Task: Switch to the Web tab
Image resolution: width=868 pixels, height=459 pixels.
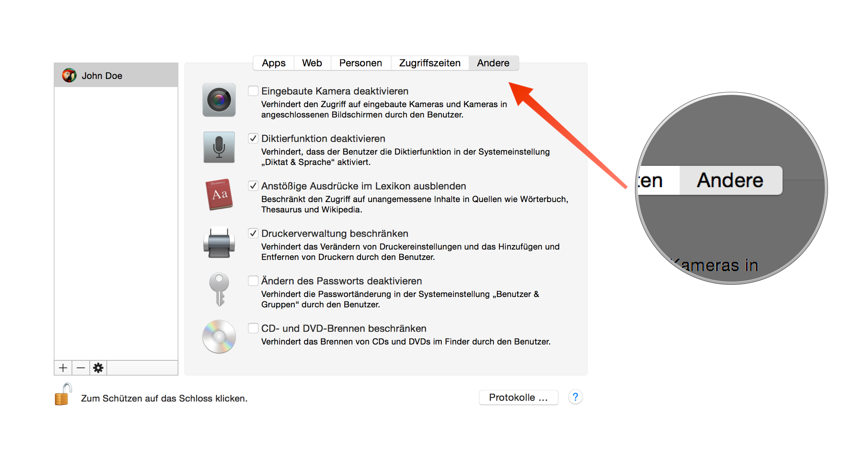Action: (312, 63)
